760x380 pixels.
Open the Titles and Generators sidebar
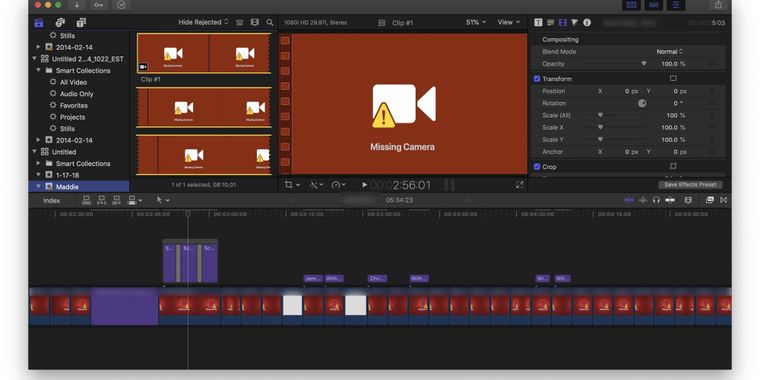(81, 22)
